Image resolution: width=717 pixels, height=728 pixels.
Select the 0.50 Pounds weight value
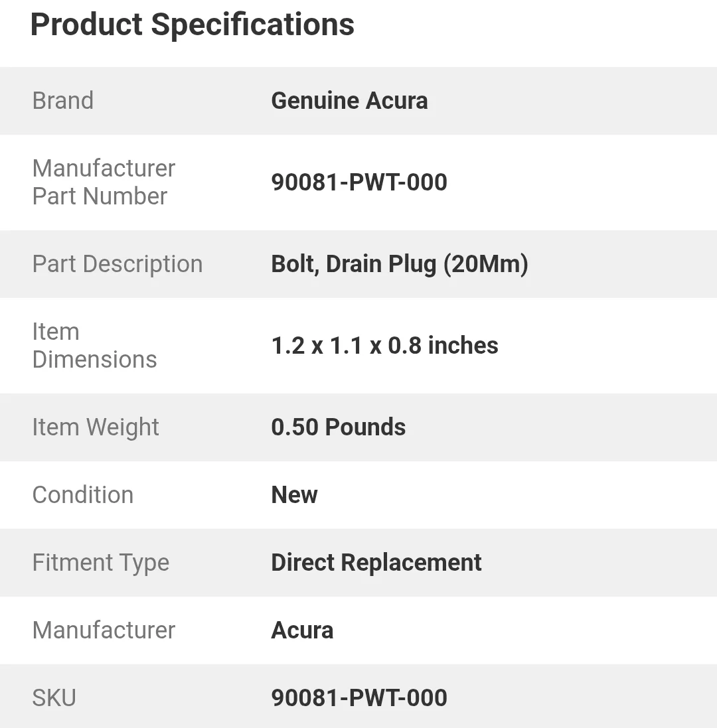pyautogui.click(x=338, y=427)
